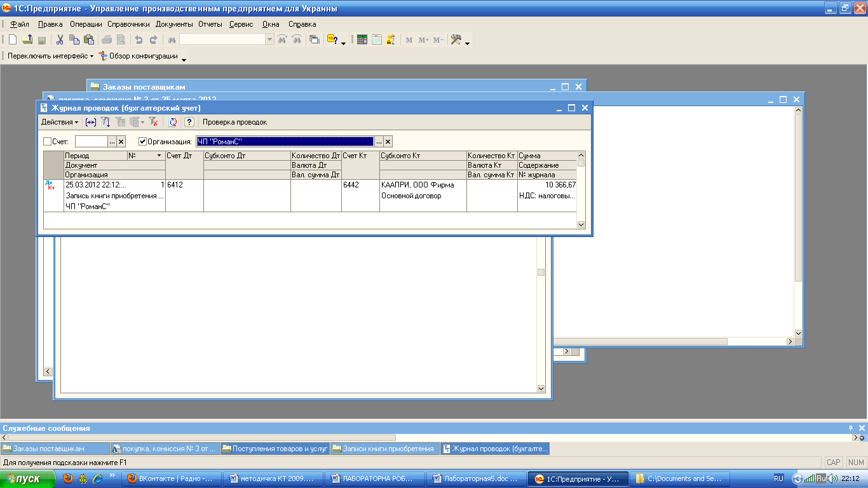
Task: Click the disable filter icon with red X
Action: [x=153, y=122]
